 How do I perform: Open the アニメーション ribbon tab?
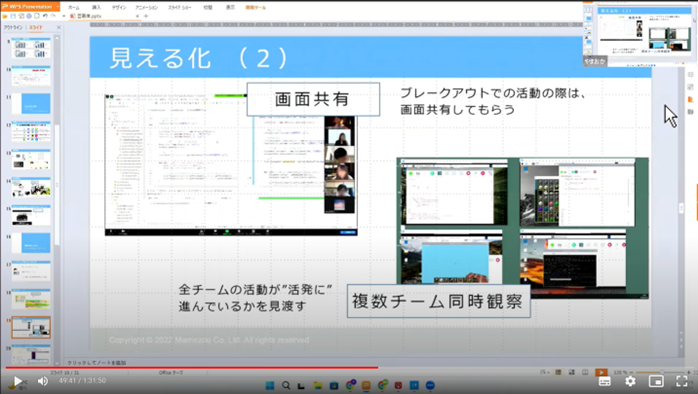click(x=146, y=8)
